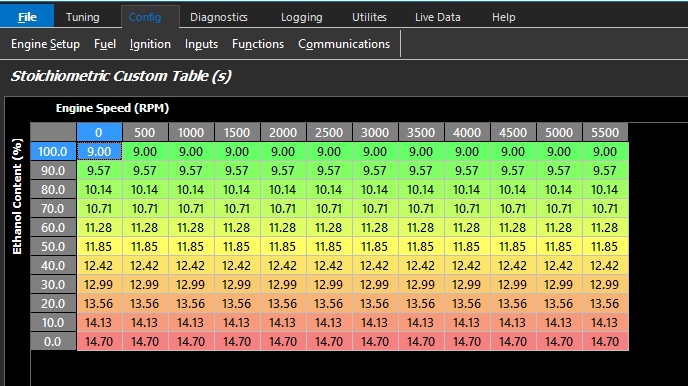Open the Help tab
The width and height of the screenshot is (688, 386).
503,17
